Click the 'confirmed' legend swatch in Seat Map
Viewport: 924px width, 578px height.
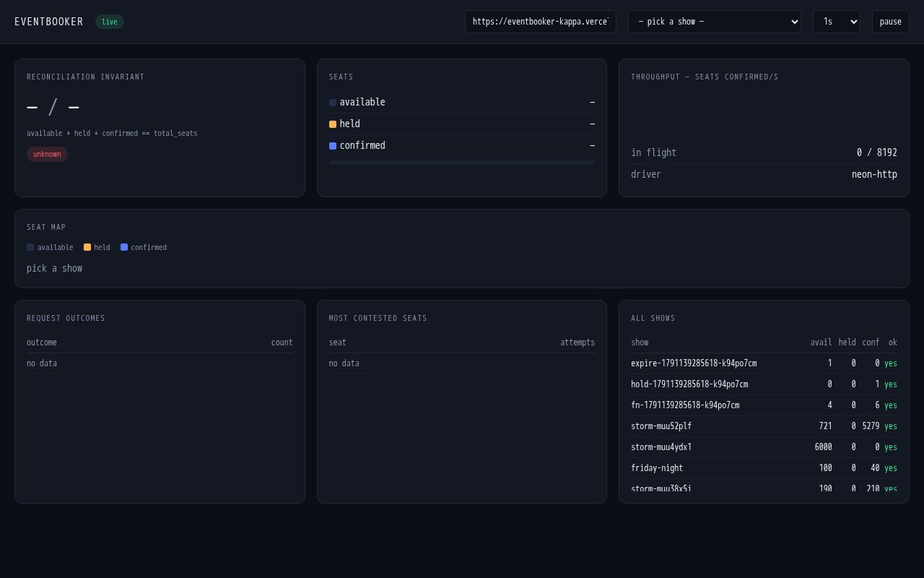[124, 247]
